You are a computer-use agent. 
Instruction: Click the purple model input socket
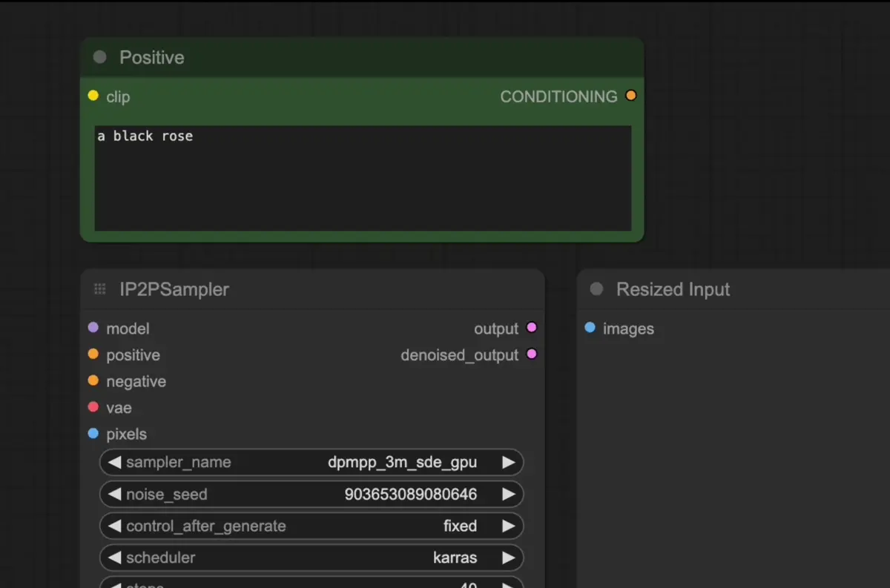pyautogui.click(x=93, y=328)
